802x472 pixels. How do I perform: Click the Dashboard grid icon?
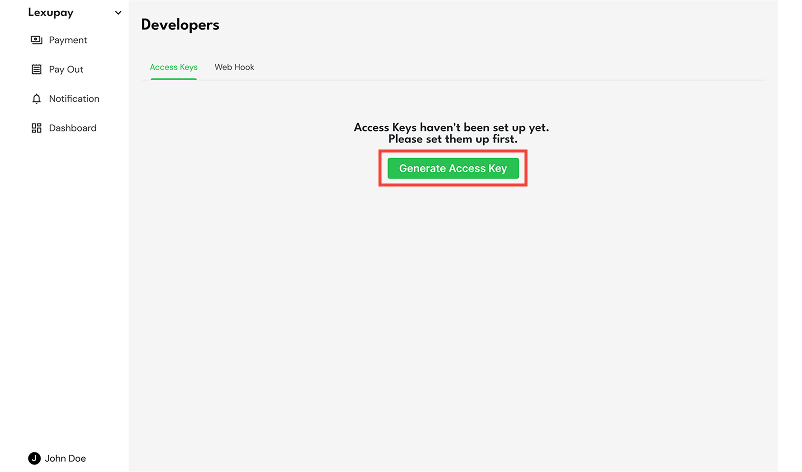[x=36, y=128]
